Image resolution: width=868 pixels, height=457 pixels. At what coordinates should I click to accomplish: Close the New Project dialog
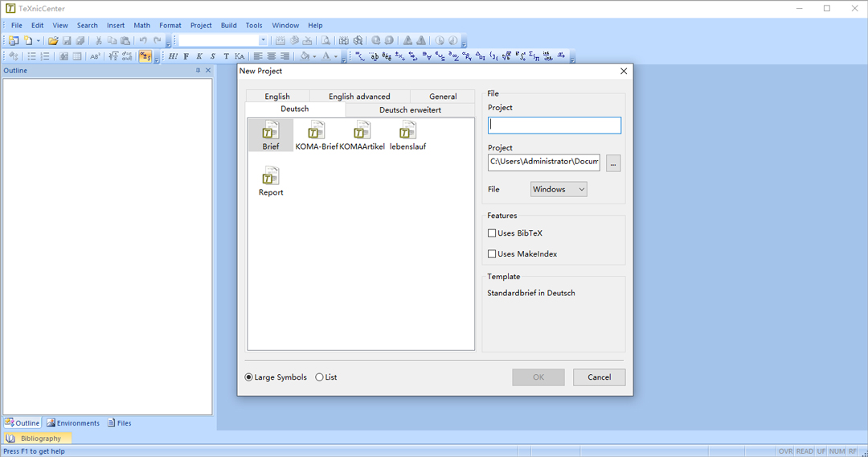point(624,71)
